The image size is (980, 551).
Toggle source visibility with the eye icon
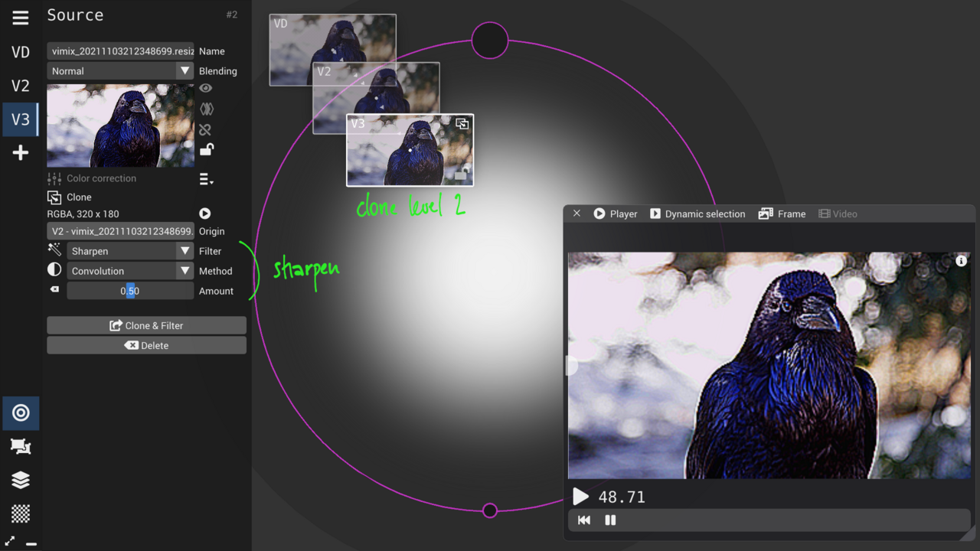point(205,88)
